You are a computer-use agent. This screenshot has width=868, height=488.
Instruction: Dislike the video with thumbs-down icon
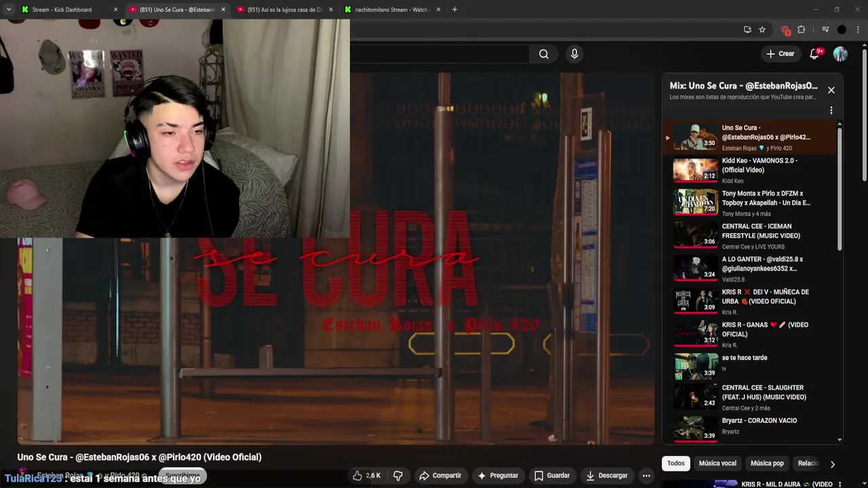398,476
